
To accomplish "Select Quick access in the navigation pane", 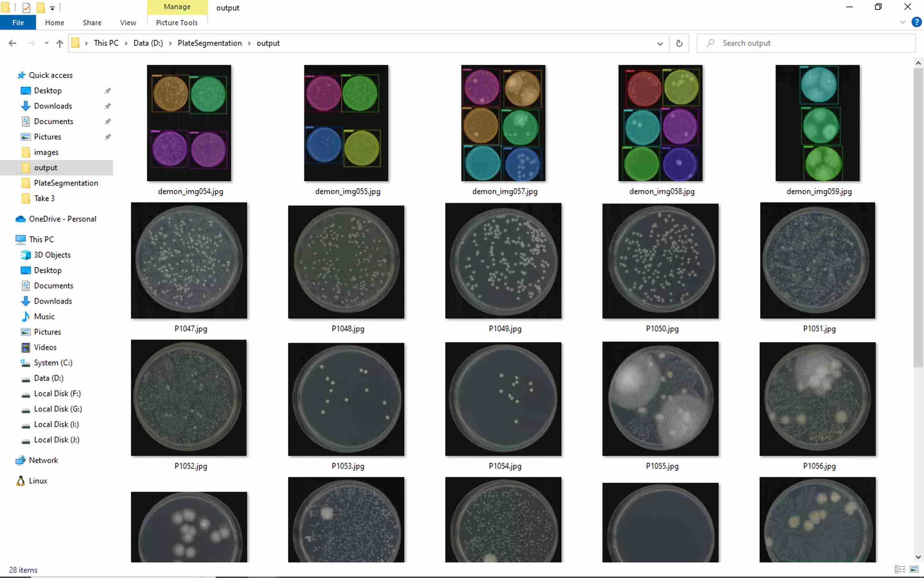I will 50,75.
